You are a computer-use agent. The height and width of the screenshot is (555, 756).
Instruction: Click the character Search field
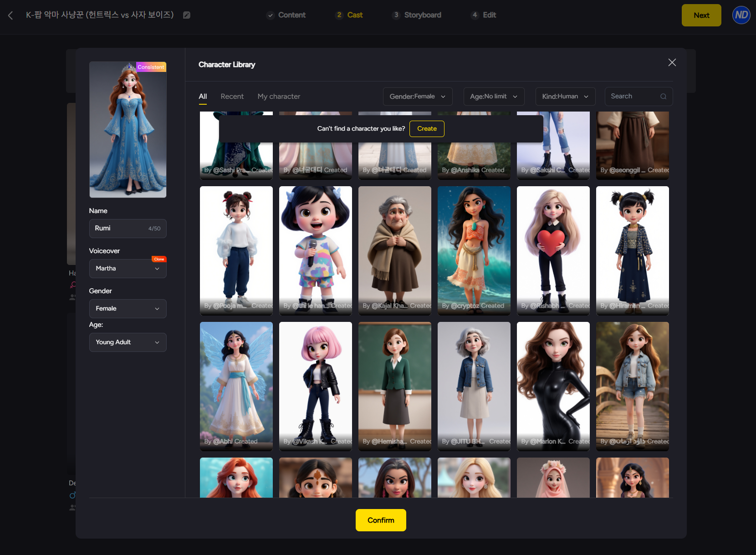click(x=639, y=97)
